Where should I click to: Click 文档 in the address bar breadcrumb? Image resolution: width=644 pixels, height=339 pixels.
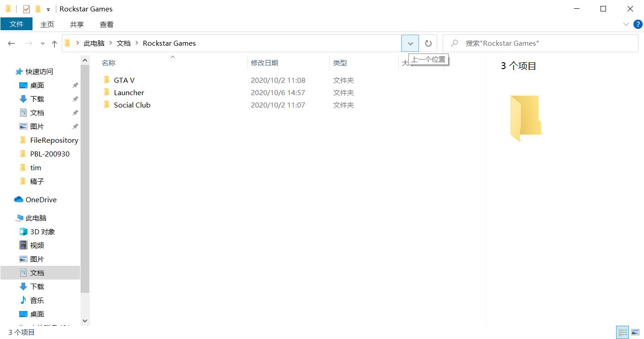[124, 43]
